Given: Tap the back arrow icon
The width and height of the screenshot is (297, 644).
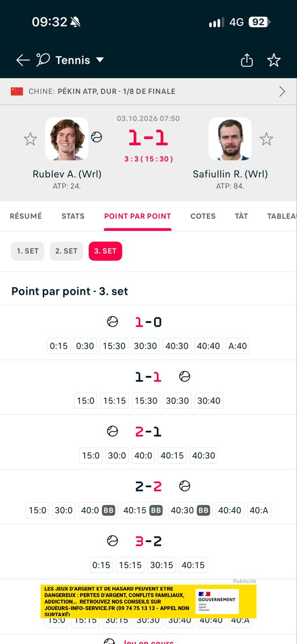Looking at the screenshot, I should coord(23,60).
